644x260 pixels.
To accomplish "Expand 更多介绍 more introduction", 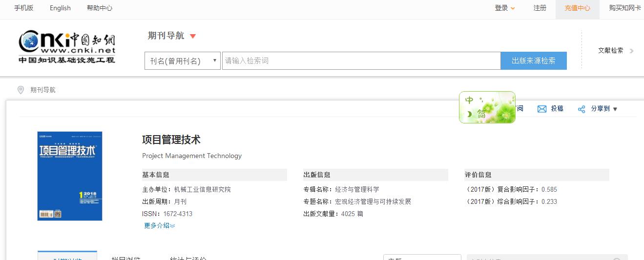I will click(160, 225).
